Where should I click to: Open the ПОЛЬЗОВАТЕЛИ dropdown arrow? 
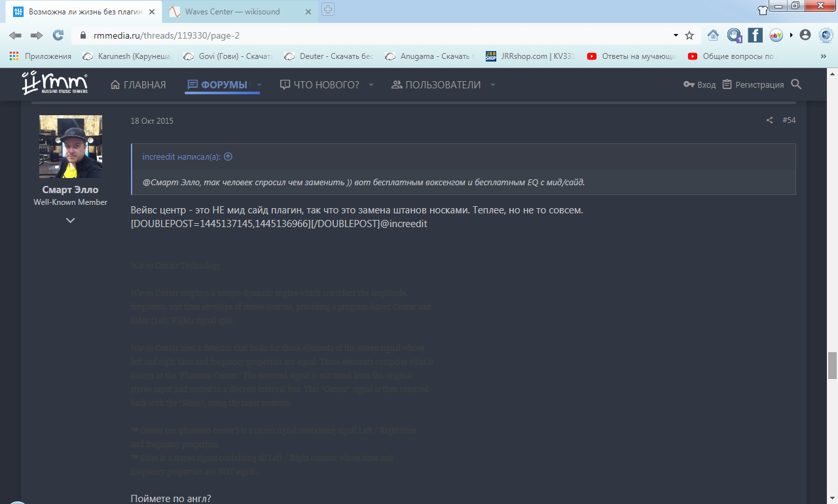tap(492, 85)
